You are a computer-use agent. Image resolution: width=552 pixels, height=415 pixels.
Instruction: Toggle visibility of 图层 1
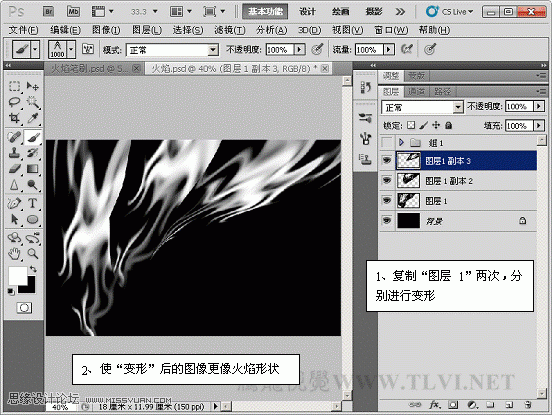coord(387,201)
